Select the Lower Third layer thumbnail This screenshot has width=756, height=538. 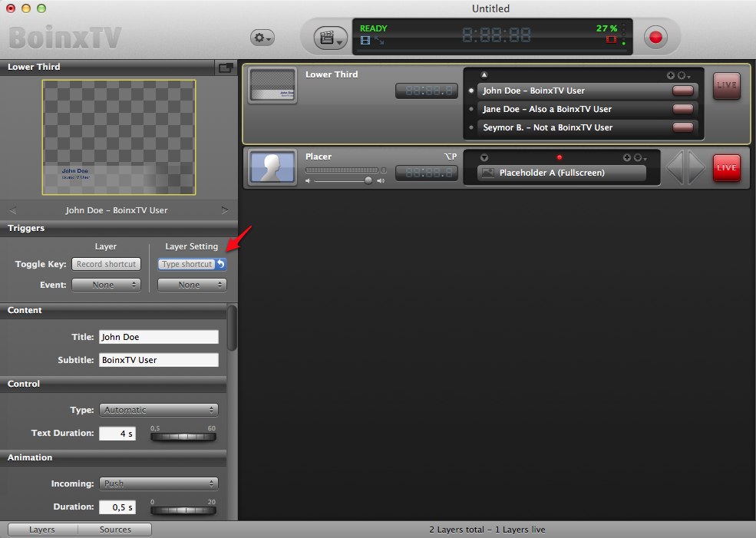pyautogui.click(x=272, y=85)
